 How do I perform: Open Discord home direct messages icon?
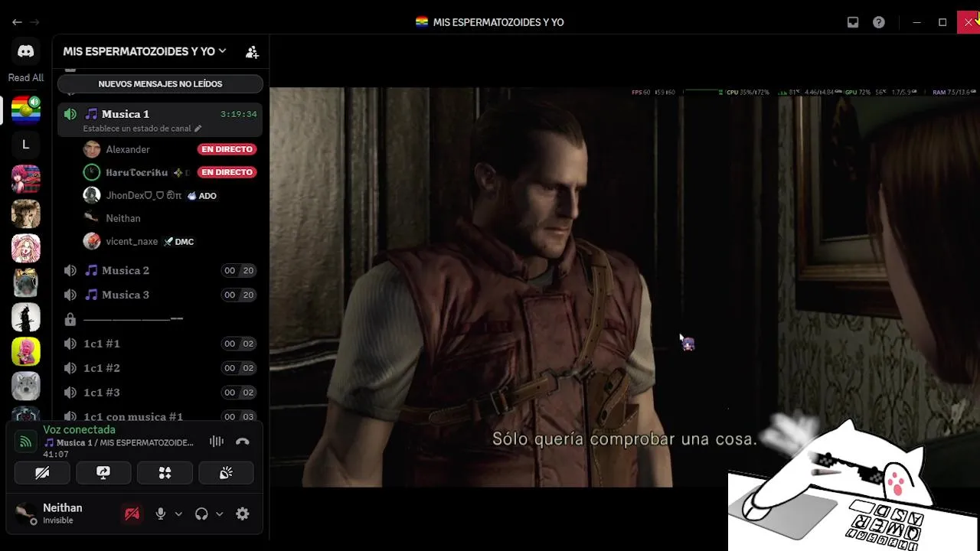tap(25, 51)
